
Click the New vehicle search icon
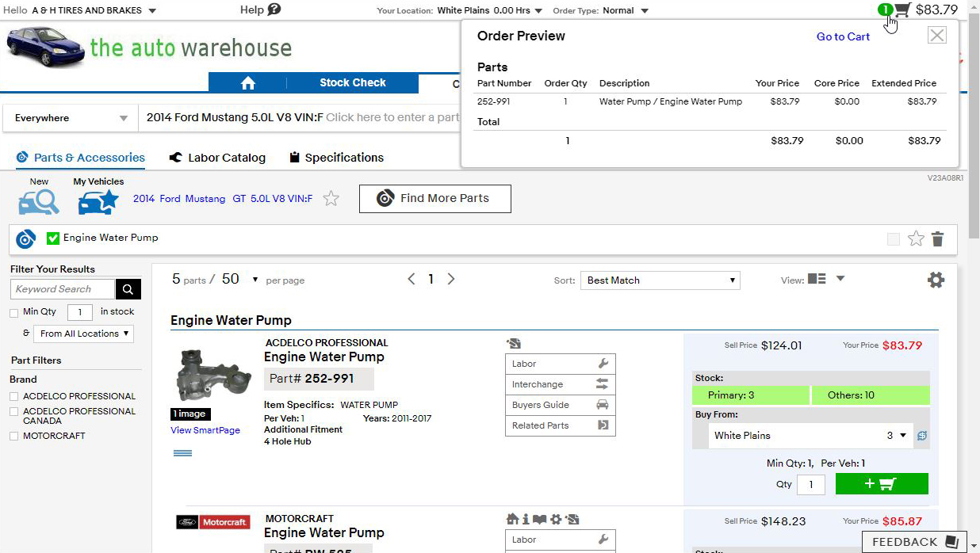pyautogui.click(x=39, y=202)
